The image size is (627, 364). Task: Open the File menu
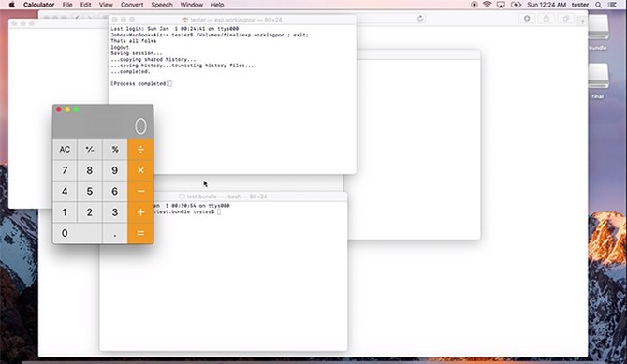click(x=67, y=5)
